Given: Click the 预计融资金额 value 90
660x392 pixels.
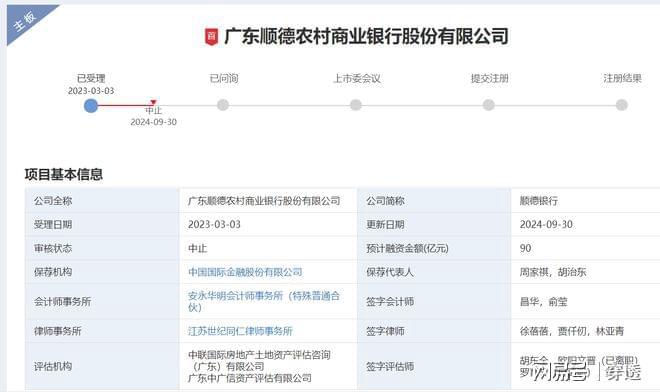Looking at the screenshot, I should click(525, 248).
